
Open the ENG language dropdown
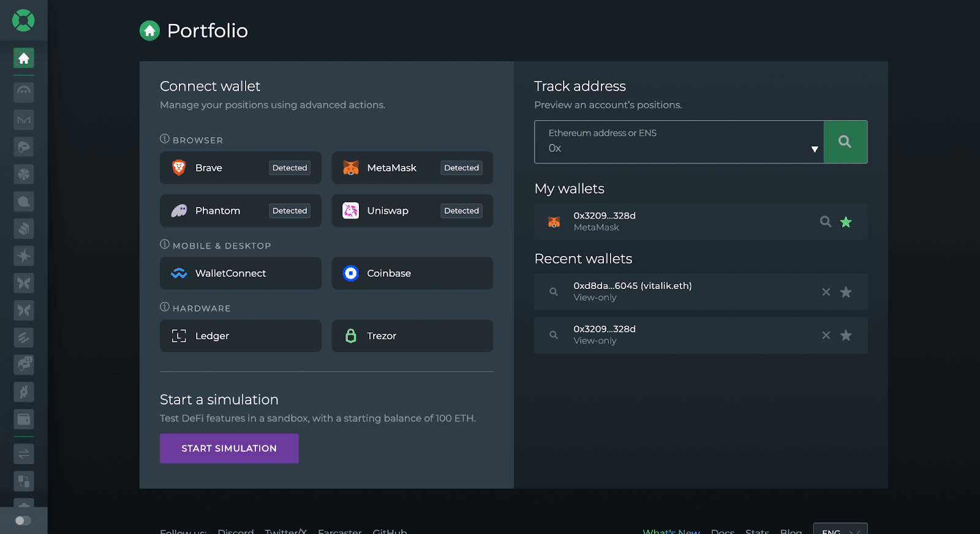[840, 529]
